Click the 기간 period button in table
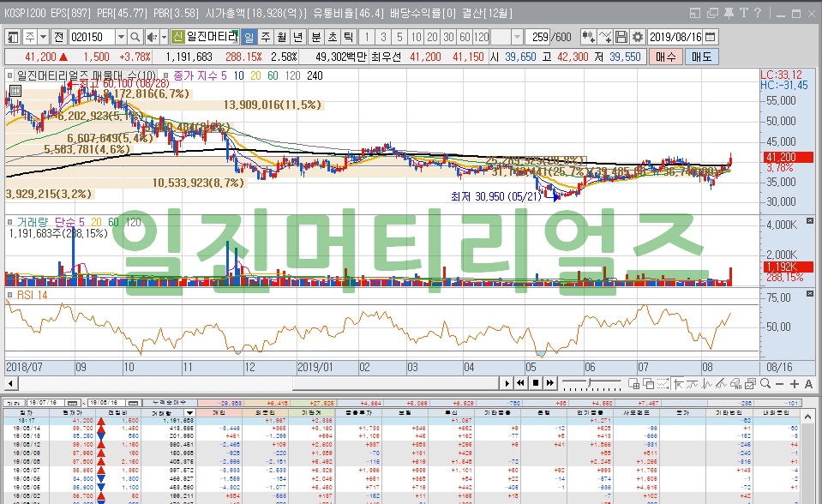The width and height of the screenshot is (822, 504). [15, 403]
